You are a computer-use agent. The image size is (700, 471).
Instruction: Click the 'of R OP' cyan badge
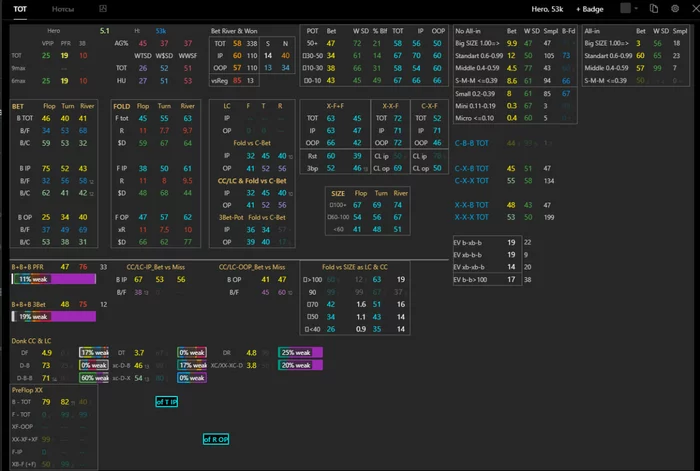[216, 439]
